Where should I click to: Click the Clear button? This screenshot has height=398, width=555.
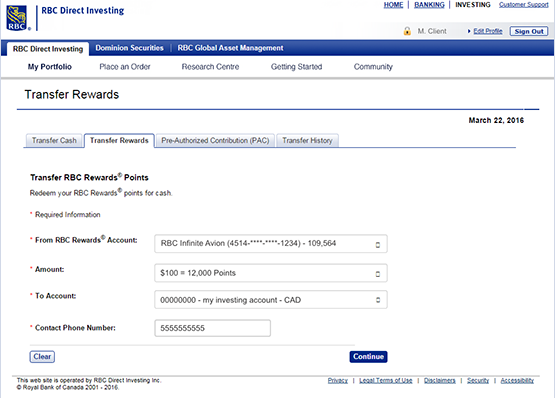(x=42, y=357)
